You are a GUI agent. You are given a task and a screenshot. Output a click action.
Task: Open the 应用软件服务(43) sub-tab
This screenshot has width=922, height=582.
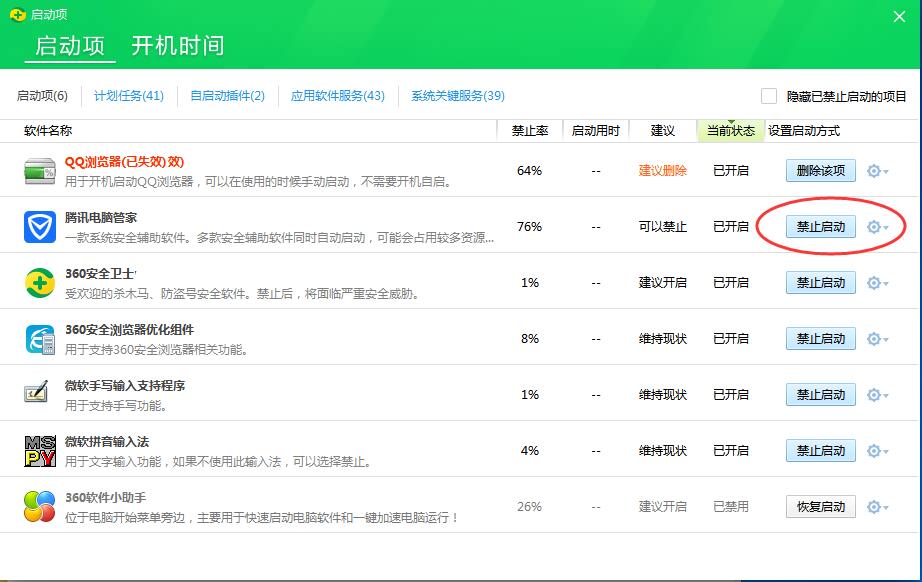click(338, 96)
